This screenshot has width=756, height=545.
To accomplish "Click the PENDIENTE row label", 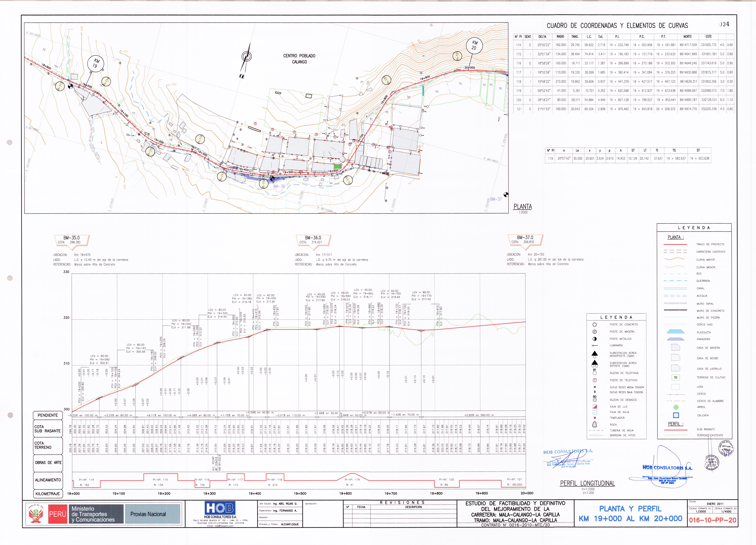I will point(48,415).
